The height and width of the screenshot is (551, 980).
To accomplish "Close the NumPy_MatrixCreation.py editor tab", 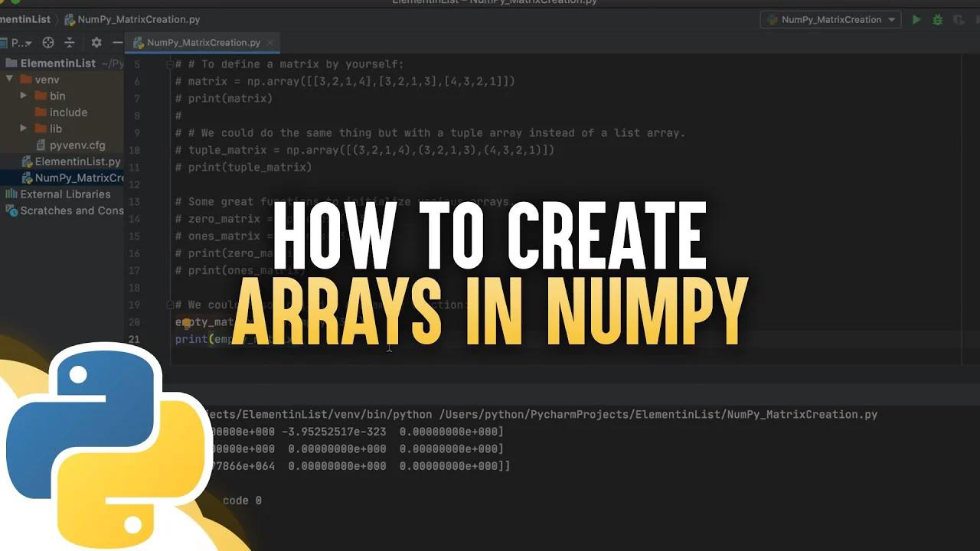I will click(270, 43).
